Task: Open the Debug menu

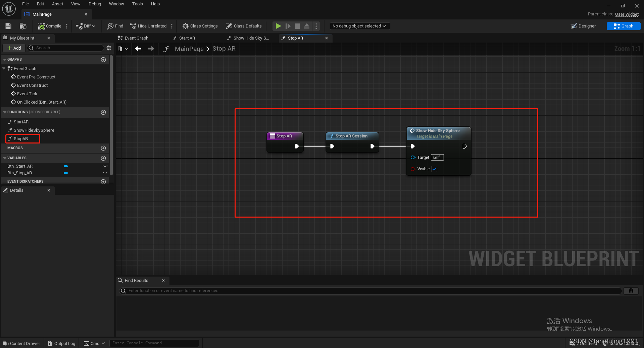Action: coord(95,4)
